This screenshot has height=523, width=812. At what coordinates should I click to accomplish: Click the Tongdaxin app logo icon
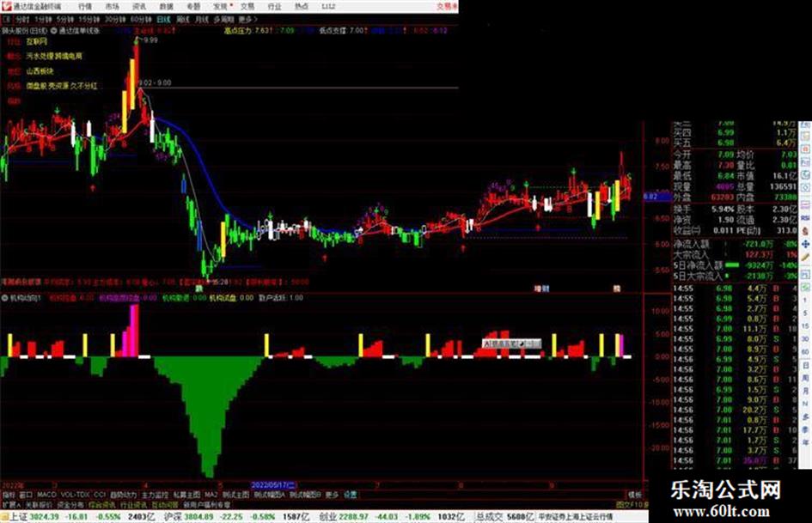click(x=7, y=6)
